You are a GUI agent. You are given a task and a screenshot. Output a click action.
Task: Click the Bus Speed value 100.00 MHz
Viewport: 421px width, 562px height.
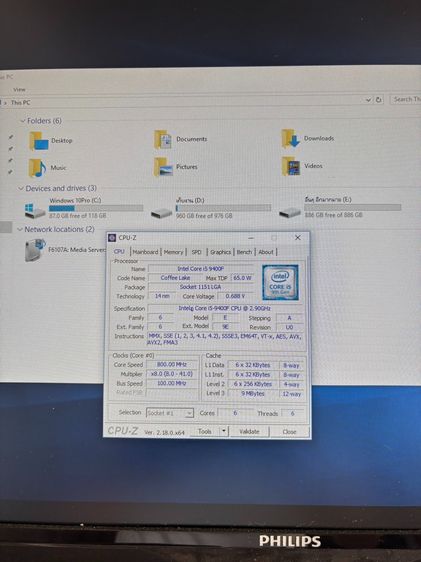point(172,383)
